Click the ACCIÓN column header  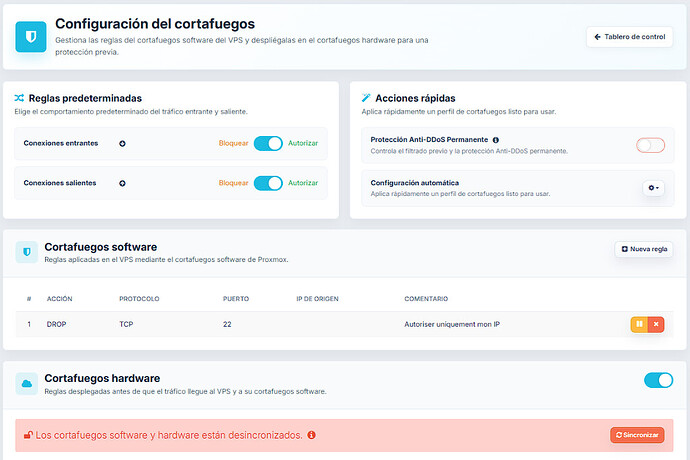[x=59, y=299]
